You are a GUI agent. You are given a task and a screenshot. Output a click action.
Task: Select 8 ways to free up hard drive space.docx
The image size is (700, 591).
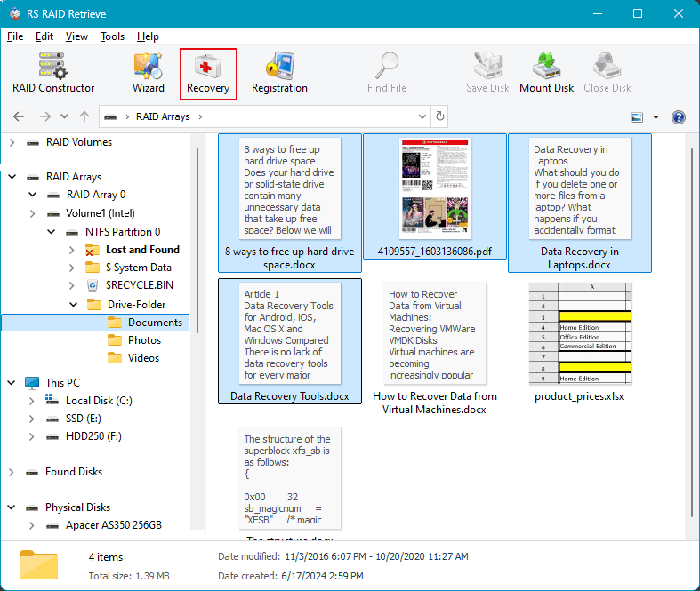point(290,203)
